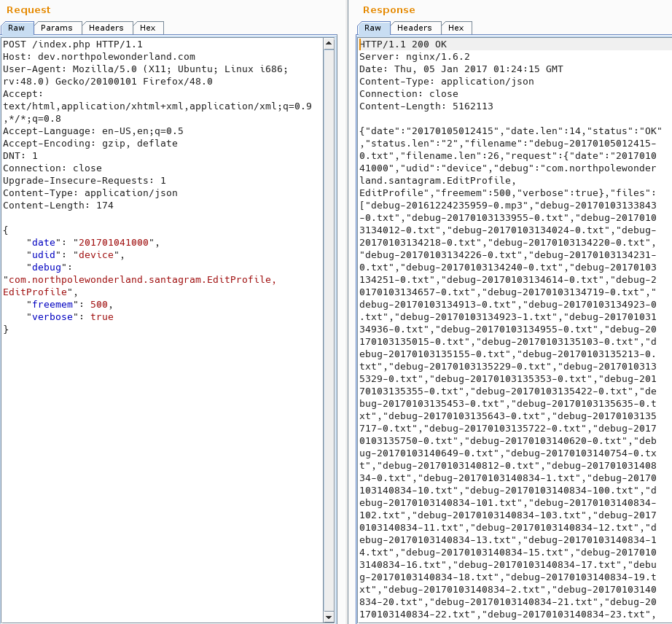The image size is (672, 624).
Task: Switch to the Request Params tab
Action: click(x=56, y=28)
